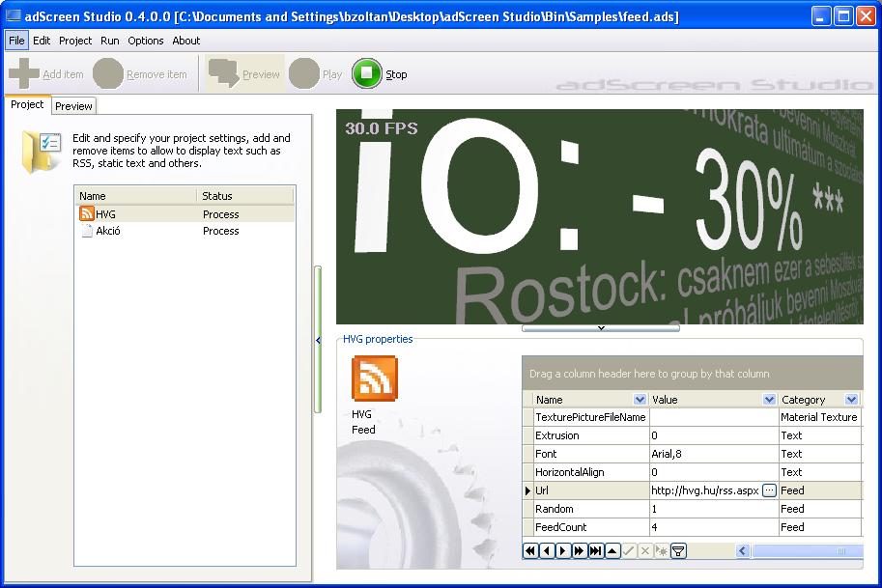Screen dimensions: 882x588
Task: Select the Process status of Akció row
Action: (220, 231)
